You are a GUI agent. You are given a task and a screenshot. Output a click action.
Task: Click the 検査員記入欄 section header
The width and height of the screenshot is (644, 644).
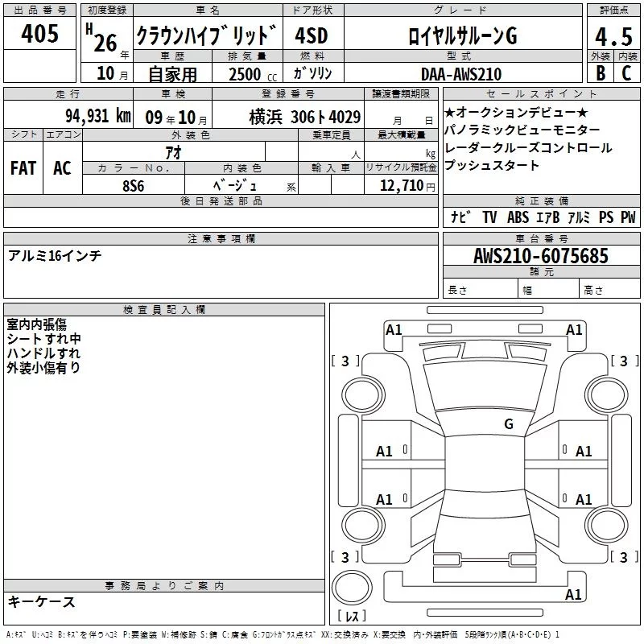click(164, 309)
